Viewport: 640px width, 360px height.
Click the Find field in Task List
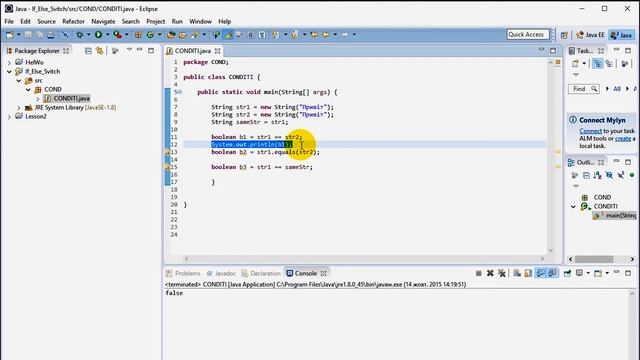[583, 89]
